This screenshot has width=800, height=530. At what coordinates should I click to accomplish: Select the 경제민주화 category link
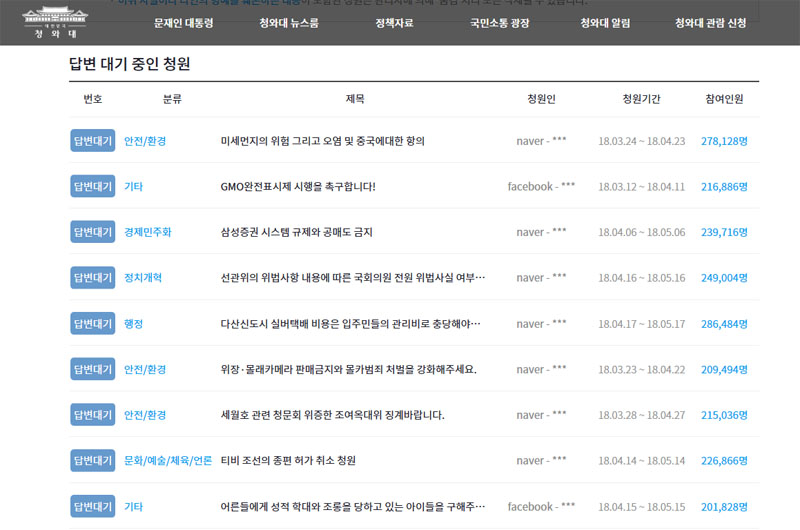148,232
